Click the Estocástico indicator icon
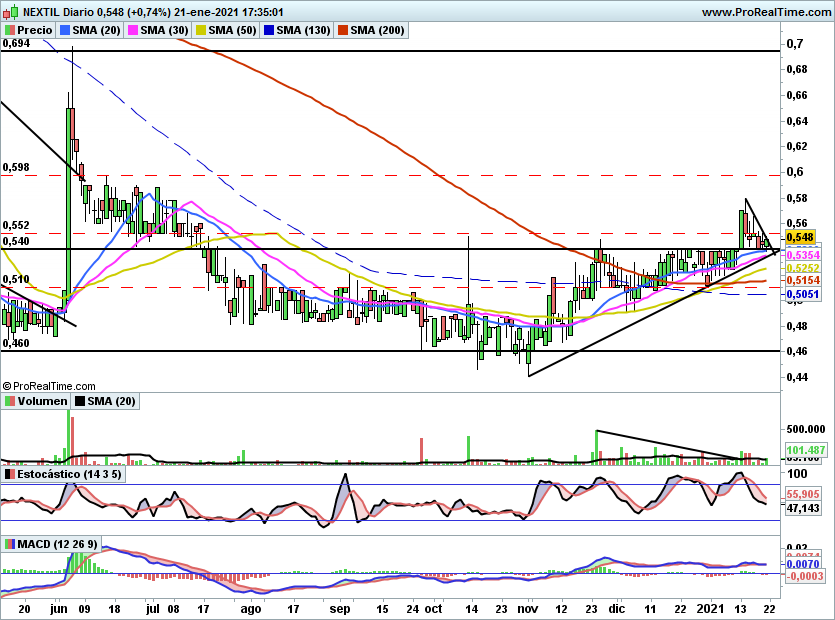Viewport: 835px width, 620px height. click(x=10, y=474)
